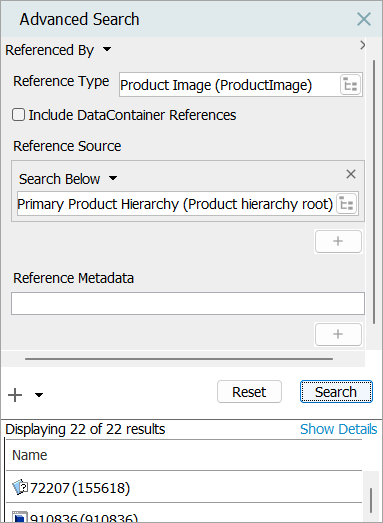The image size is (383, 523).
Task: Add reference metadata with plus button
Action: click(x=338, y=334)
